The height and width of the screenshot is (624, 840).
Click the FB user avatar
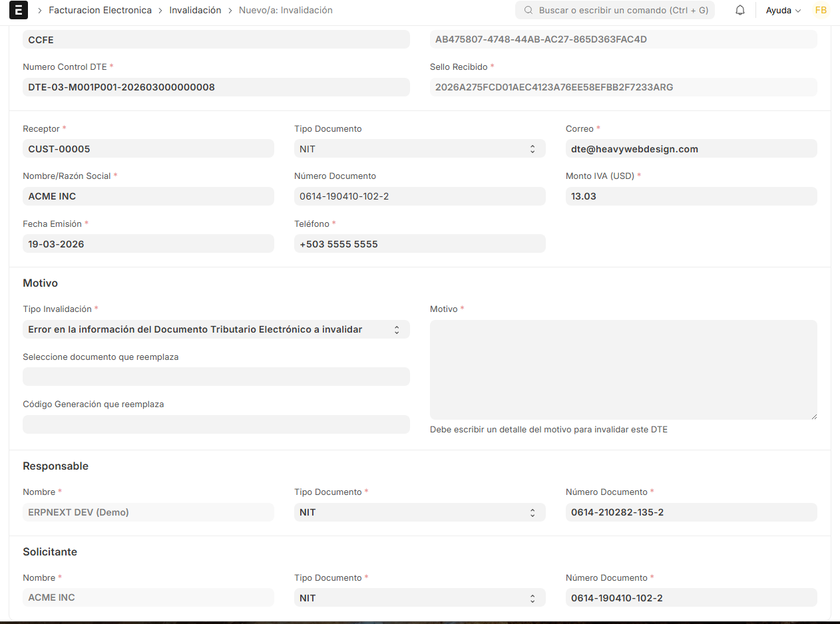(x=821, y=11)
